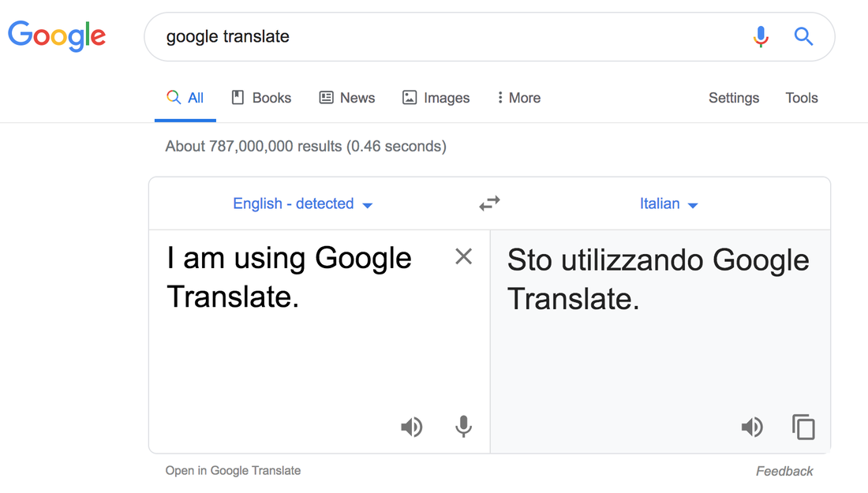
Task: Click the voice search microphone in search bar
Action: [761, 36]
